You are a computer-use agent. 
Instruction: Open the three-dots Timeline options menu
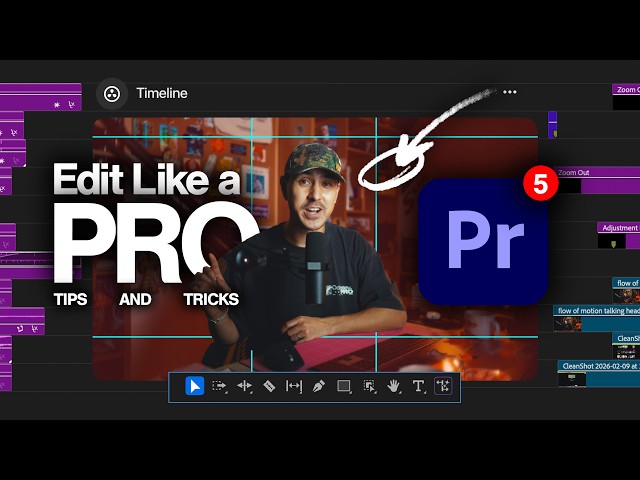coord(510,92)
